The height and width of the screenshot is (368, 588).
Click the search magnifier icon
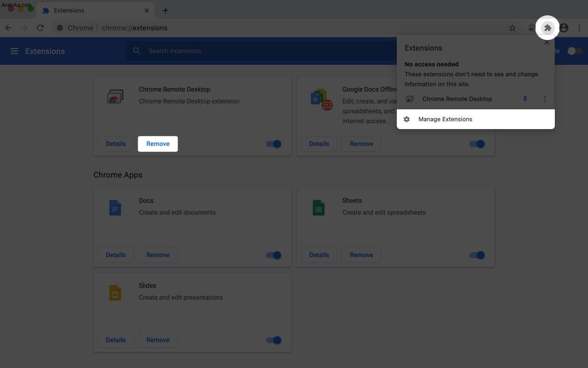136,50
